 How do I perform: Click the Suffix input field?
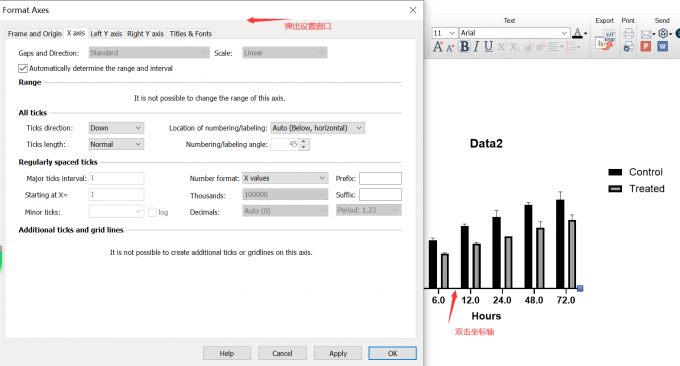(380, 195)
